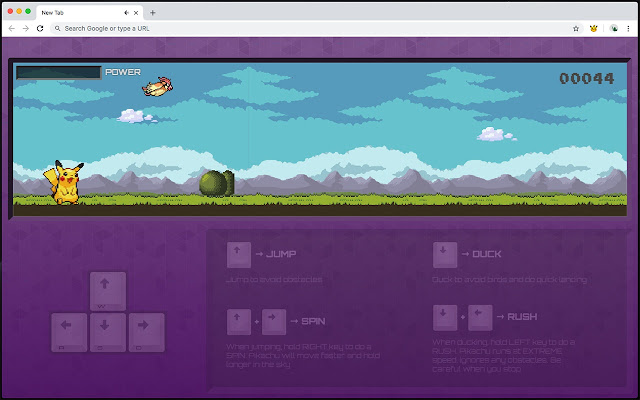The height and width of the screenshot is (400, 640).
Task: Open the Pikachu extension icon in toolbar
Action: tap(593, 29)
